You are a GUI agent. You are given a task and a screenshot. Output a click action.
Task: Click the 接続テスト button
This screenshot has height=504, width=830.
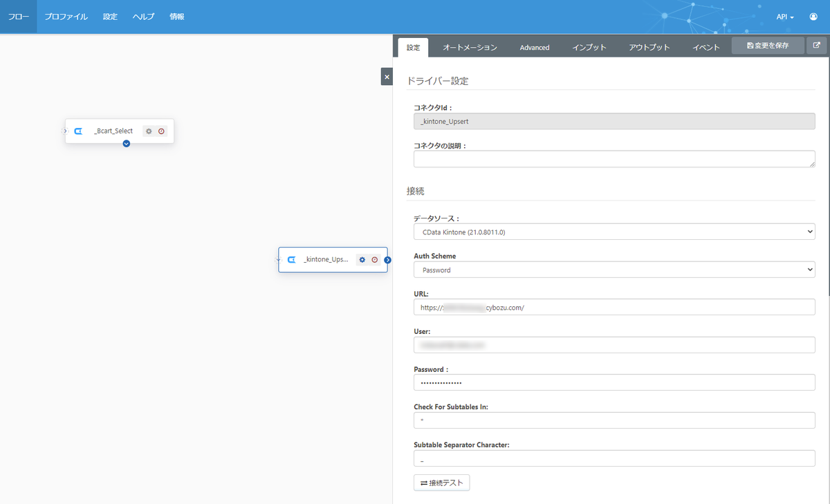pos(441,483)
